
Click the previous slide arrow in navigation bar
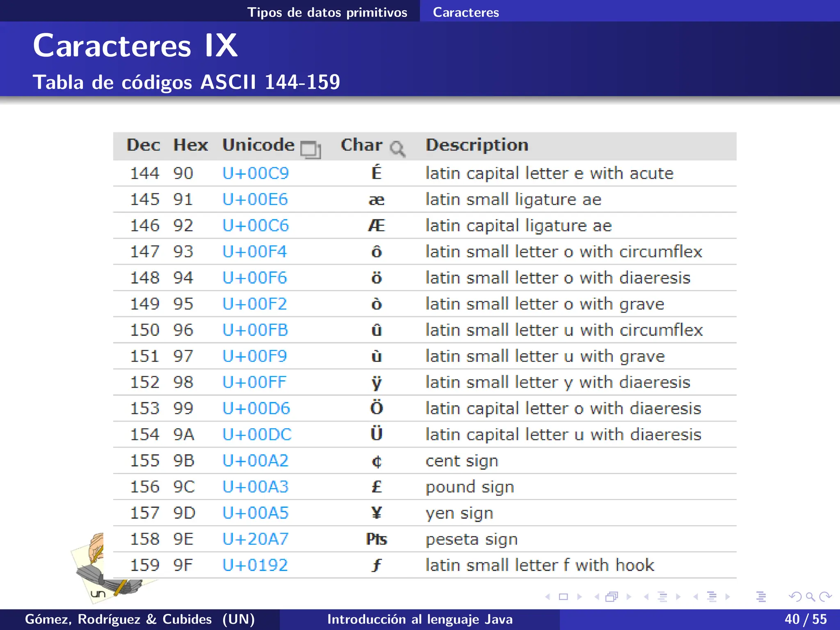click(548, 597)
